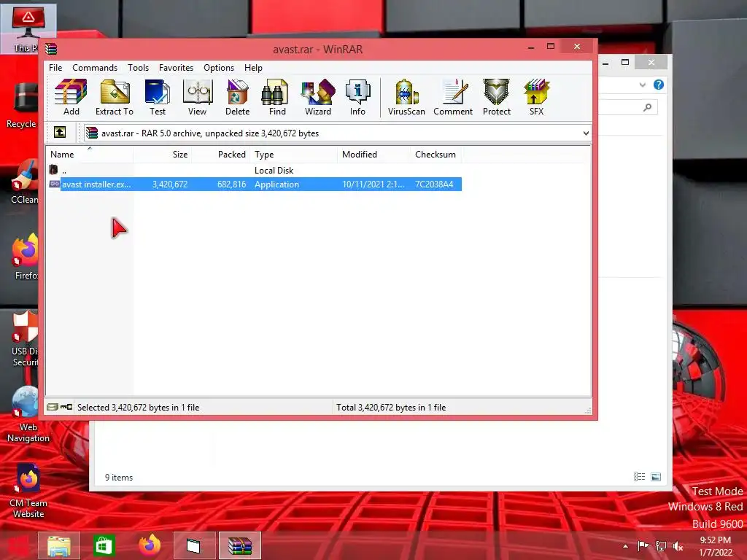Screen dimensions: 747x560
Task: Select the parent folder '..' row
Action: pyautogui.click(x=255, y=171)
